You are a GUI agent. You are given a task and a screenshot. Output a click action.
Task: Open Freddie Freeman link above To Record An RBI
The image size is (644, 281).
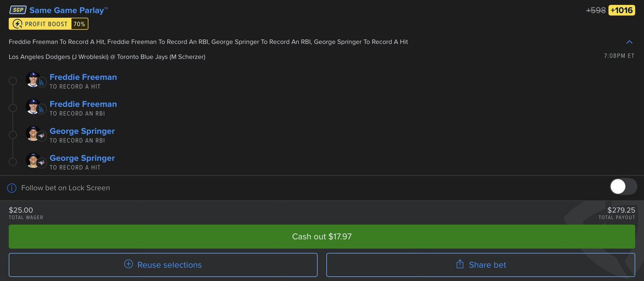(83, 104)
